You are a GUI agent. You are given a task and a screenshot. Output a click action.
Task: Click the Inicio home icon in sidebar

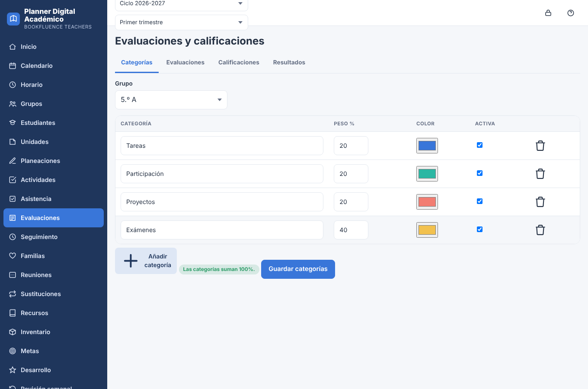click(13, 47)
